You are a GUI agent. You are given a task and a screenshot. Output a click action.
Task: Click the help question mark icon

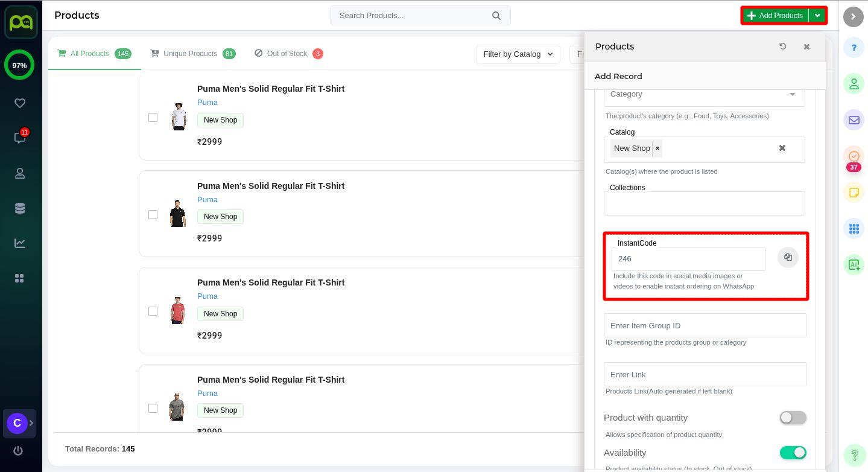pyautogui.click(x=854, y=48)
